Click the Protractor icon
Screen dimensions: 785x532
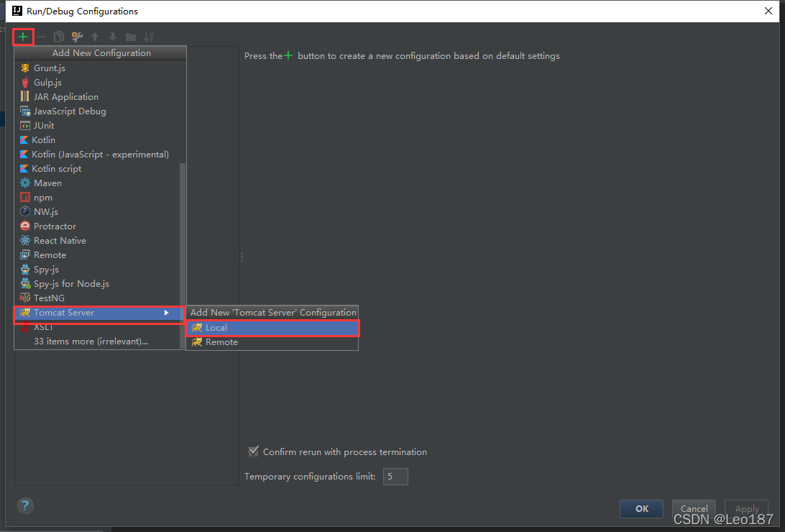pyautogui.click(x=25, y=226)
